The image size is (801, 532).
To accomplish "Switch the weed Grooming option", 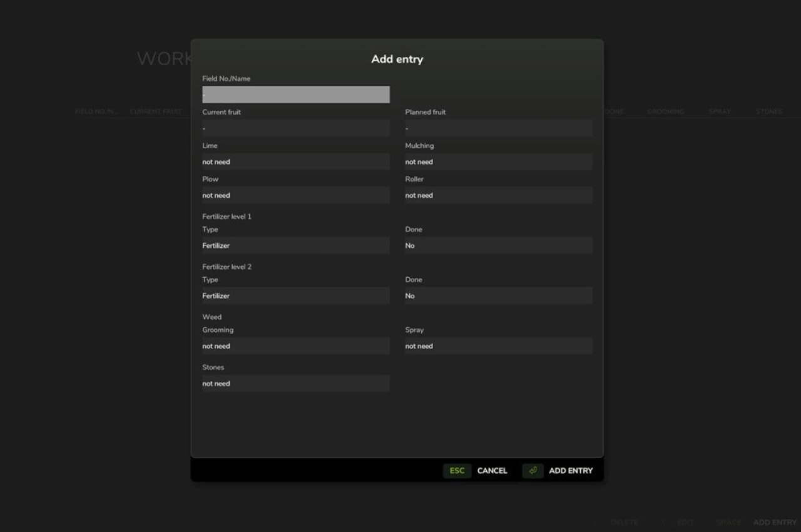I will click(x=295, y=346).
